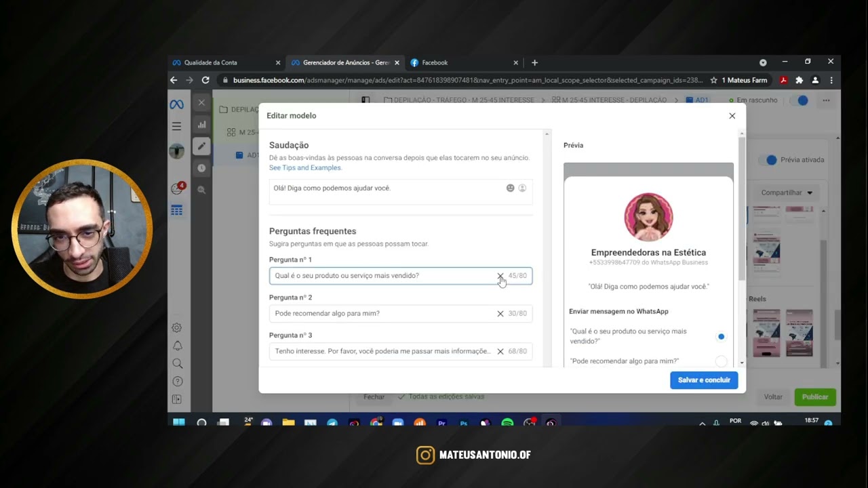Select radio for 'Pode recomendar algo' preview
Screen dimensions: 868x488
click(x=721, y=361)
